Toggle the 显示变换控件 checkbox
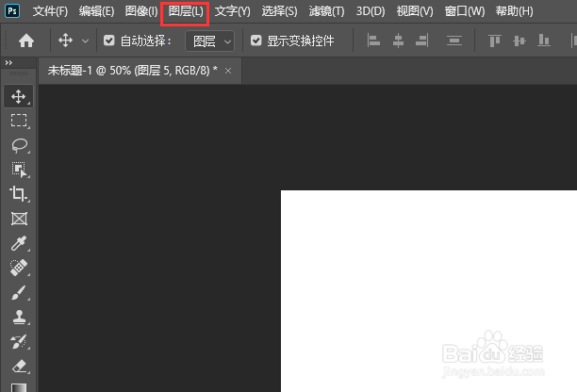 point(256,41)
